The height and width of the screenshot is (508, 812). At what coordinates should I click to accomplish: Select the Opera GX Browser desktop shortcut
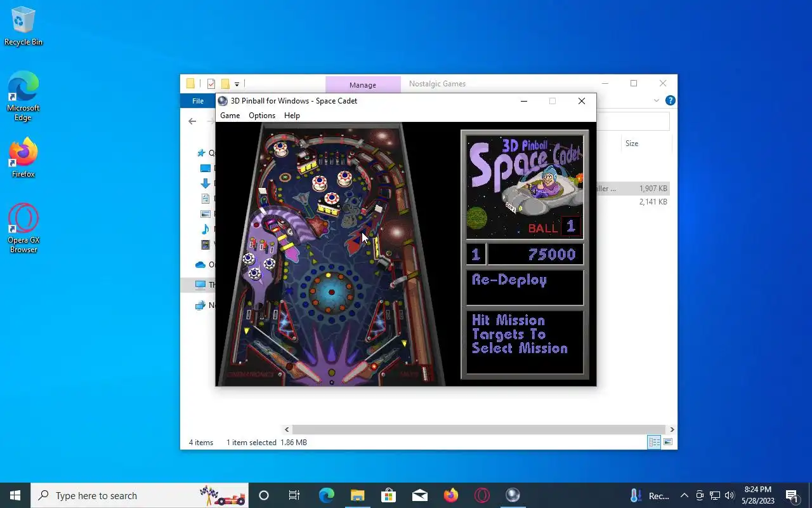(x=23, y=229)
